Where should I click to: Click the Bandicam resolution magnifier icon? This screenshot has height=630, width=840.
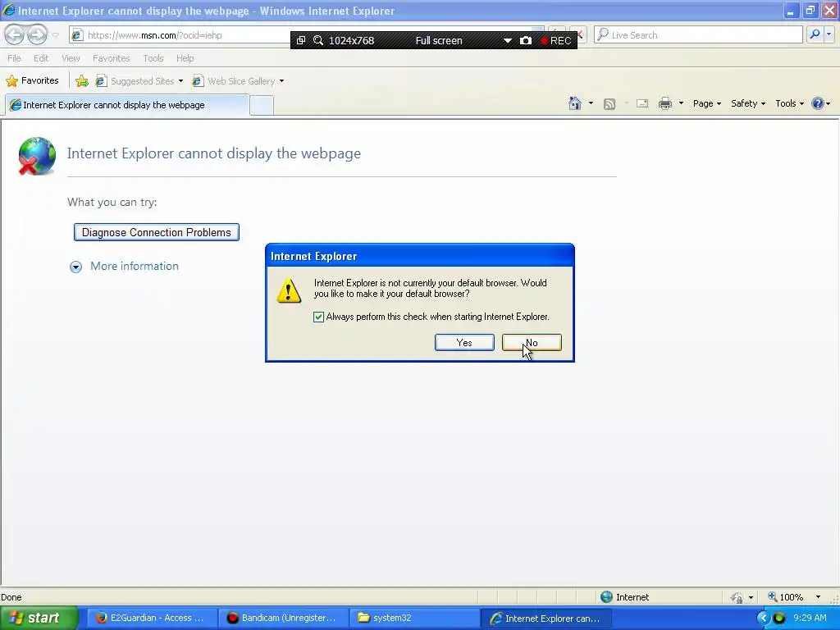click(318, 41)
